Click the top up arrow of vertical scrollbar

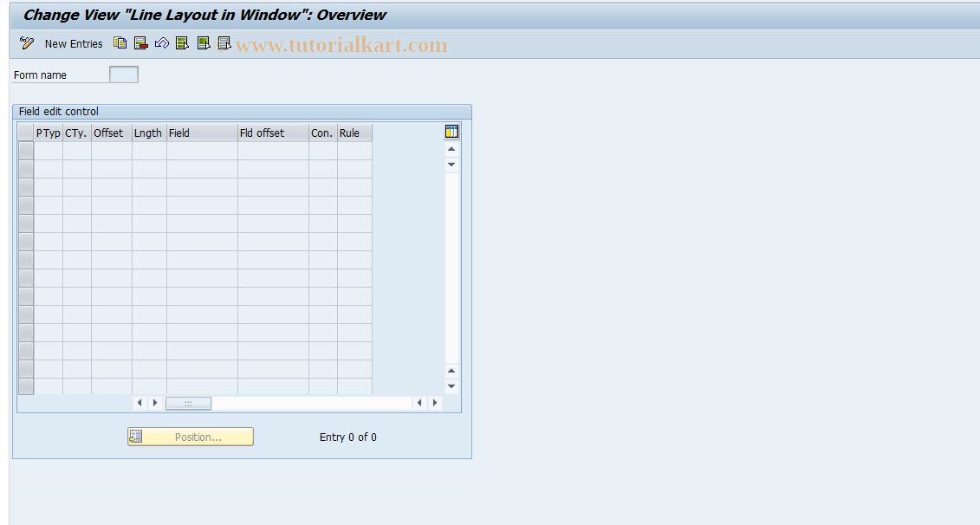click(x=451, y=149)
